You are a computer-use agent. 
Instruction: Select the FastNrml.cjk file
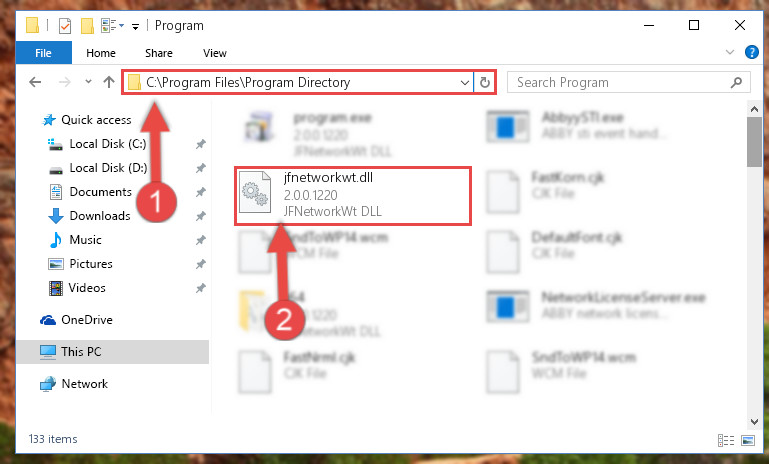[x=297, y=371]
